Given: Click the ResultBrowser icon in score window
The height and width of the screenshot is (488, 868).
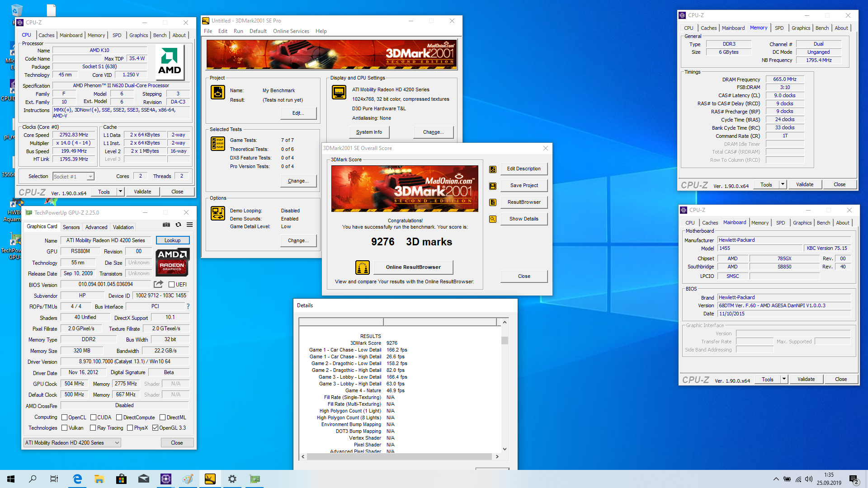Looking at the screenshot, I should pyautogui.click(x=493, y=202).
